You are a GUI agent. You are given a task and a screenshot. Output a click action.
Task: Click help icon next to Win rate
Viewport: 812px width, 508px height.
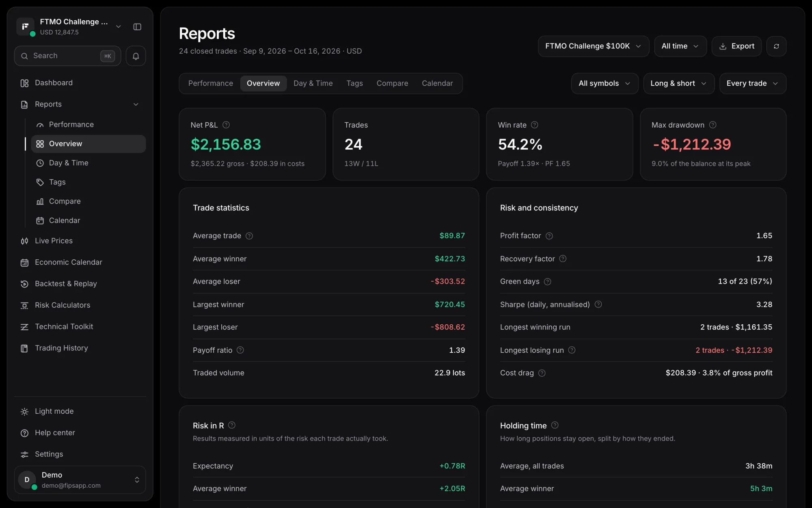coord(535,125)
